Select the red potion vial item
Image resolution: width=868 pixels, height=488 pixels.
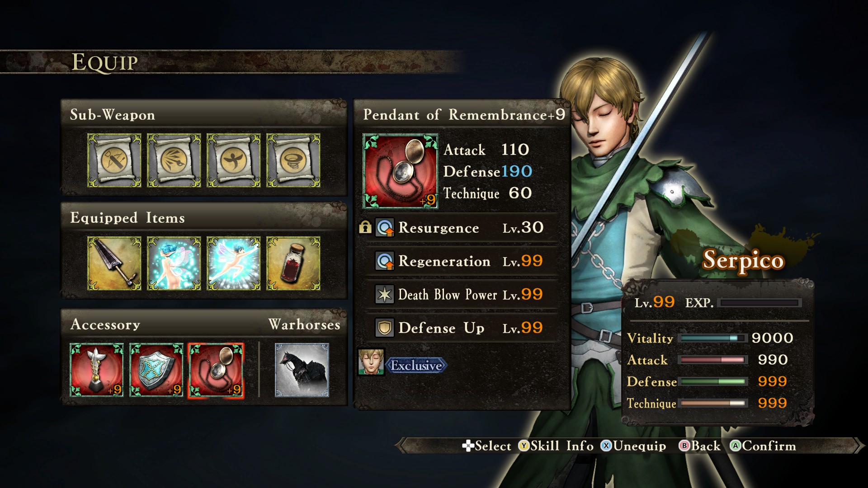tap(293, 263)
